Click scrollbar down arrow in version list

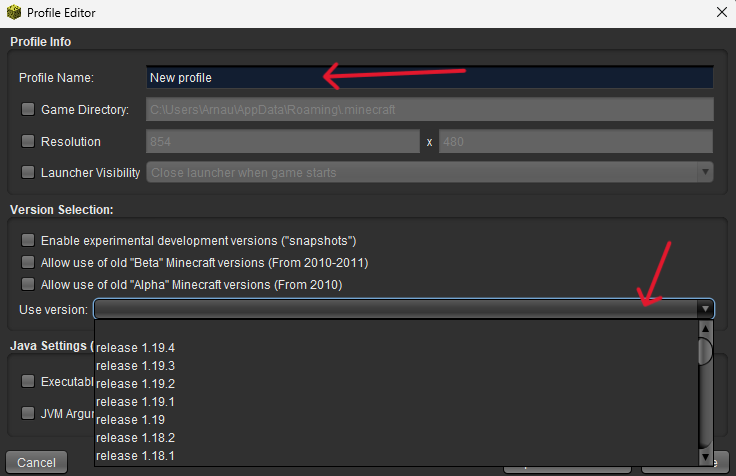(706, 458)
